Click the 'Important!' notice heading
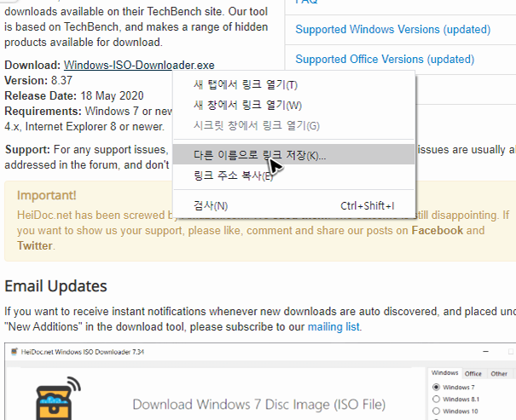The height and width of the screenshot is (420, 516). tap(46, 195)
